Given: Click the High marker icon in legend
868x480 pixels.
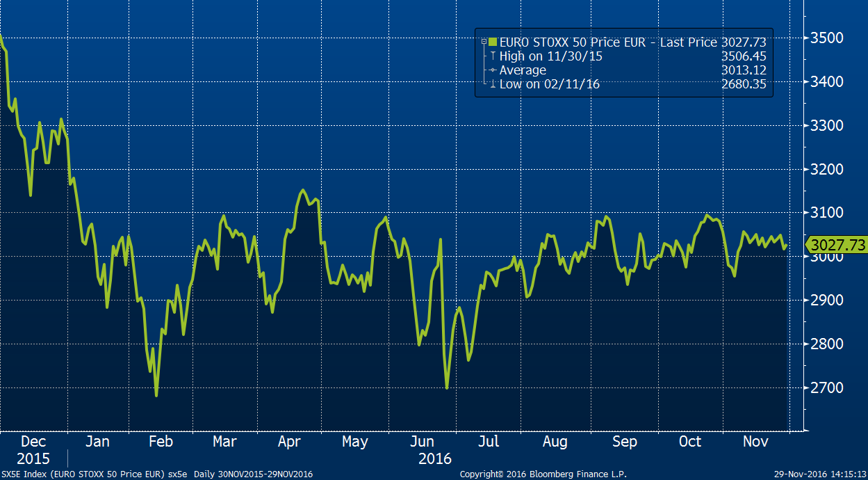Looking at the screenshot, I should [493, 56].
